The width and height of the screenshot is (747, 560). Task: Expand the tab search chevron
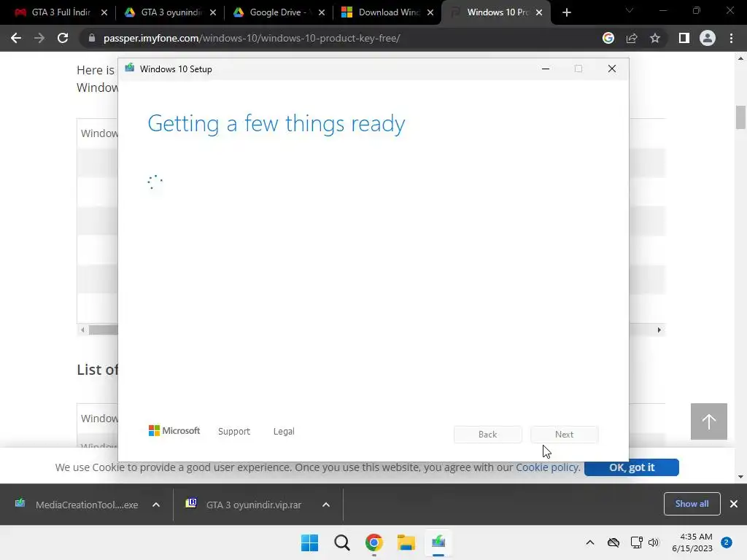coord(630,10)
